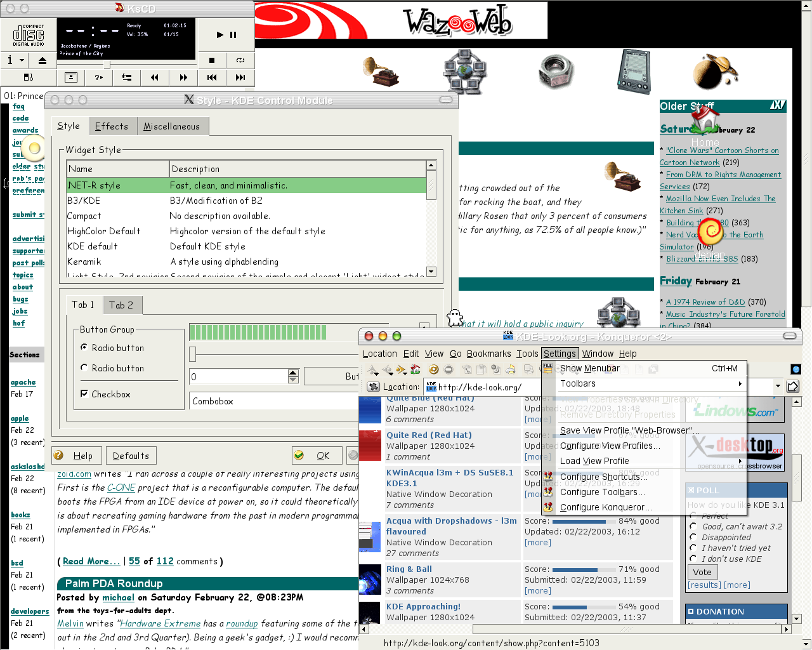The image size is (812, 650).
Task: Expand the Toolbars submenu
Action: [x=644, y=383]
